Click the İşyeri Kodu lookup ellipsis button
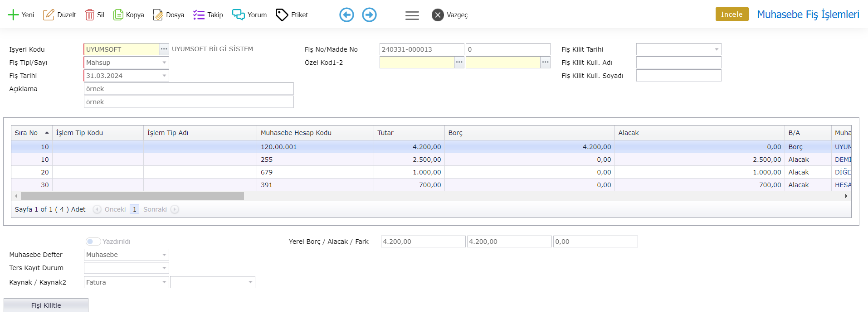Viewport: 868px width, 324px height. (x=164, y=49)
